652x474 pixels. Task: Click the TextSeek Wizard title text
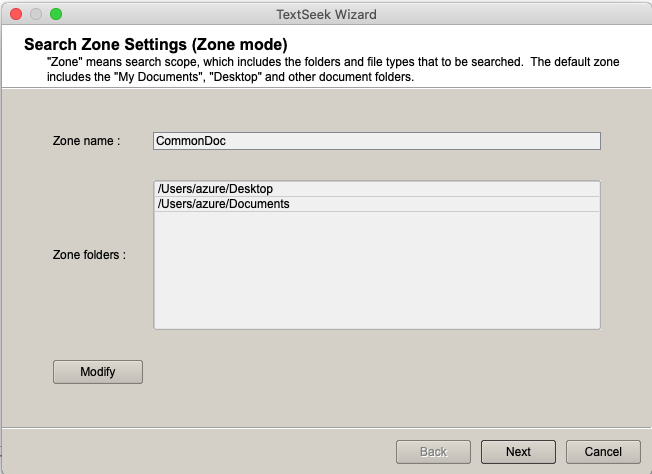(326, 14)
